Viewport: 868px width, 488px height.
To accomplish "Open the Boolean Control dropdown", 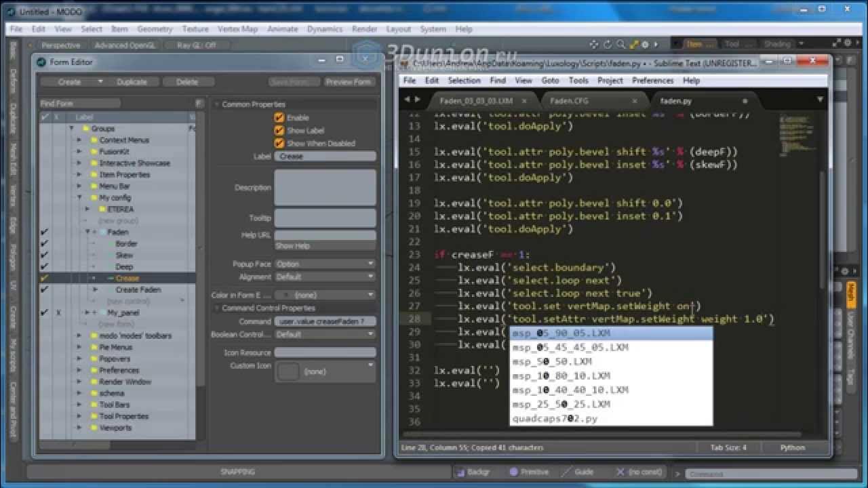I will 325,334.
